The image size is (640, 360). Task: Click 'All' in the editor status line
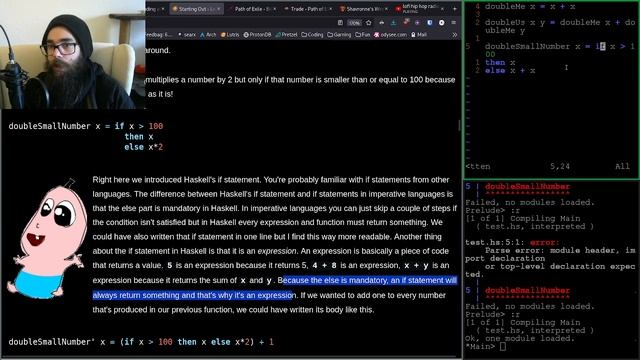[x=622, y=167]
